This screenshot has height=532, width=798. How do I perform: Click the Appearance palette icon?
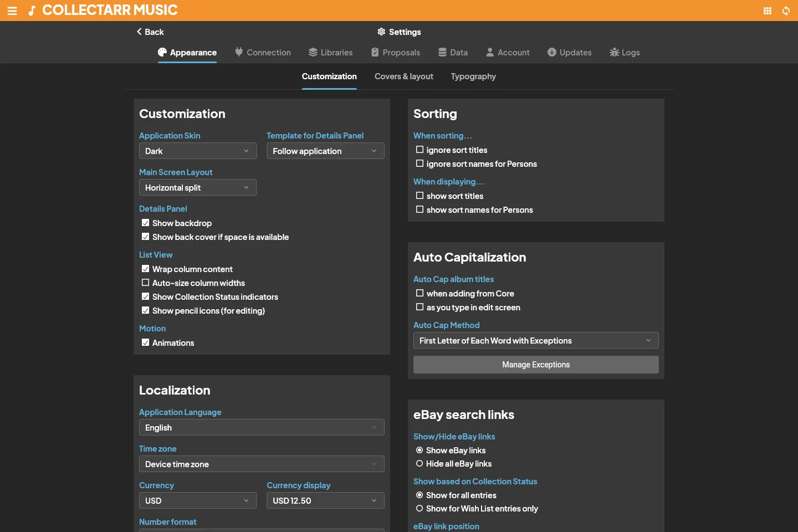pyautogui.click(x=162, y=52)
